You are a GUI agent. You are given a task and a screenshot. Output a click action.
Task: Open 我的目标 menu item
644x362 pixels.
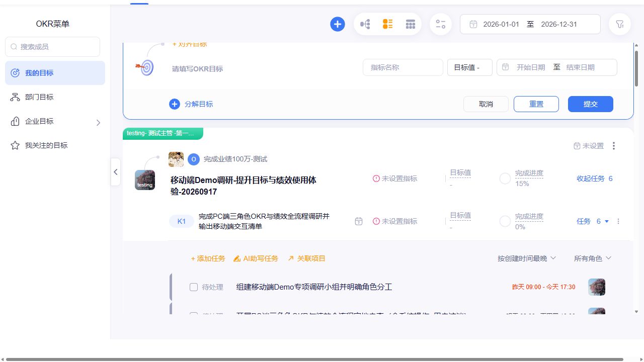(55, 73)
